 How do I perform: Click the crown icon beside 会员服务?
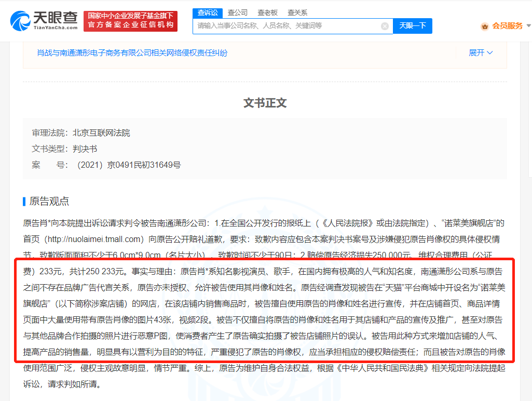click(485, 26)
